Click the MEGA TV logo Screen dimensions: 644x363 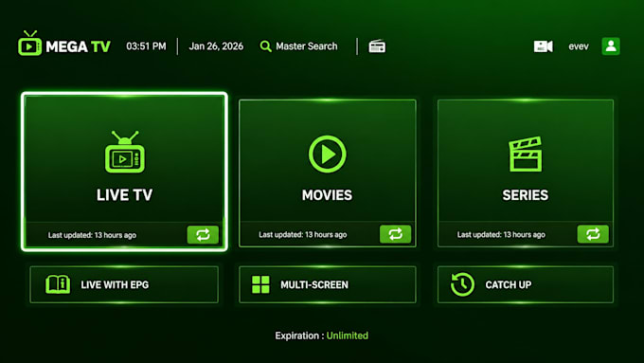64,44
